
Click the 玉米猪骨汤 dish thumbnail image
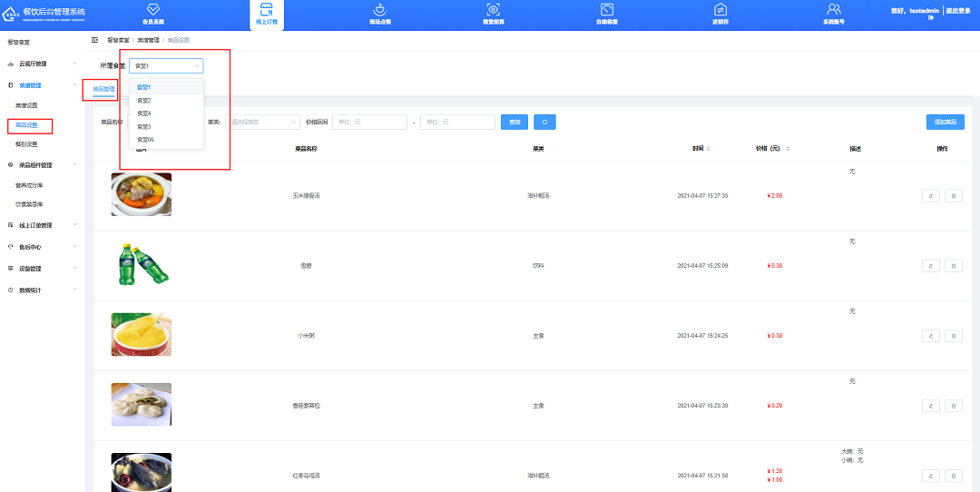click(141, 194)
